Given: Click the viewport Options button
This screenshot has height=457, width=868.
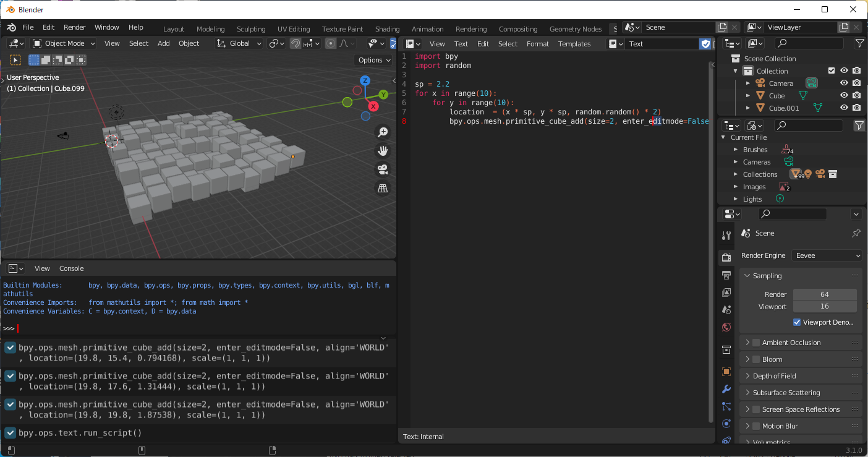Looking at the screenshot, I should (374, 60).
